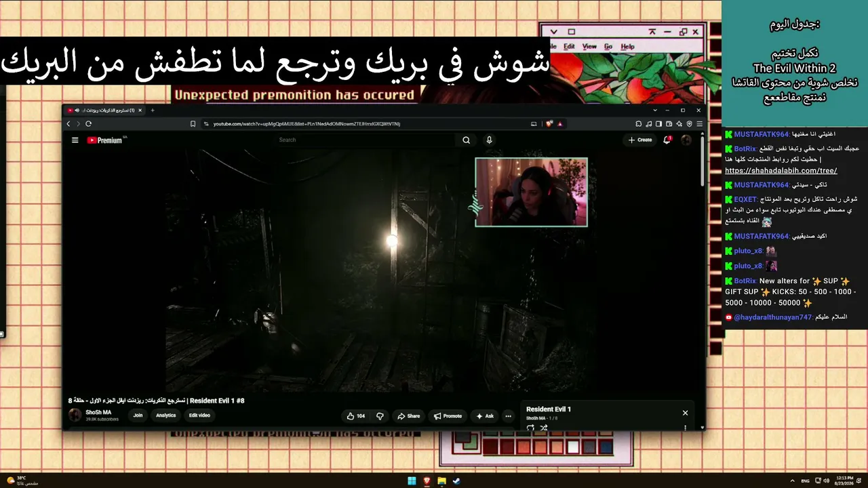Like the video with 104 likes
868x488 pixels.
[x=356, y=416]
